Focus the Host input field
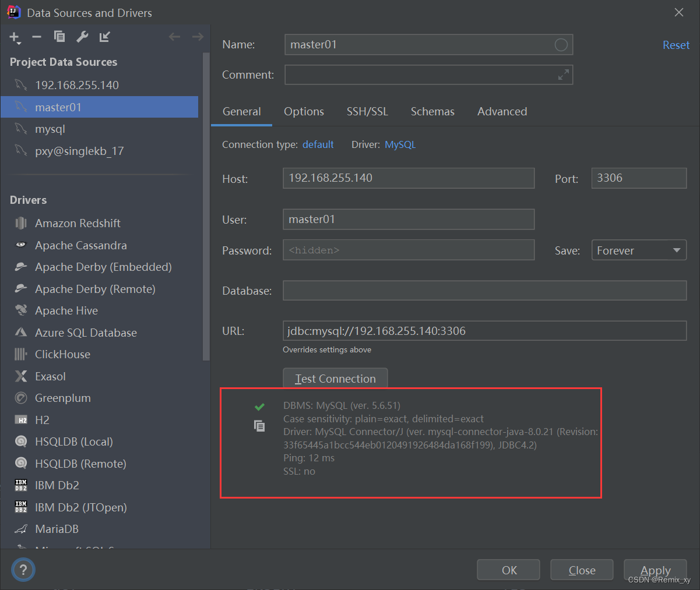Viewport: 700px width, 590px height. [x=409, y=178]
